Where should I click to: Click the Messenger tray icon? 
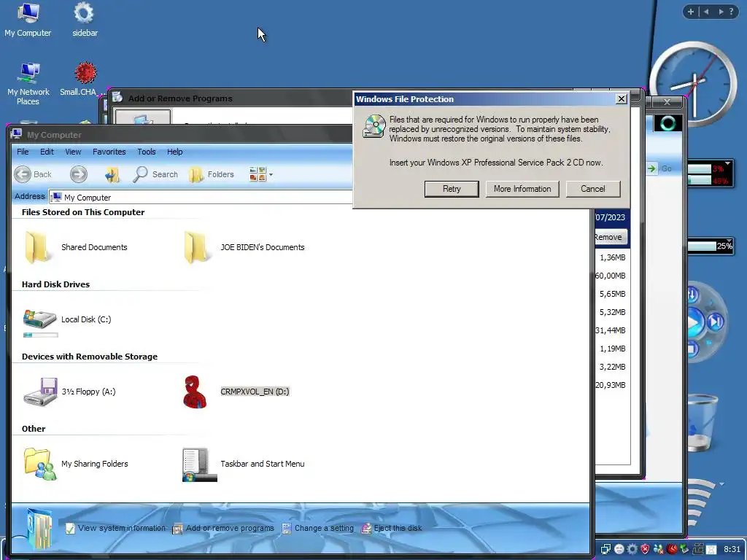pyautogui.click(x=659, y=549)
